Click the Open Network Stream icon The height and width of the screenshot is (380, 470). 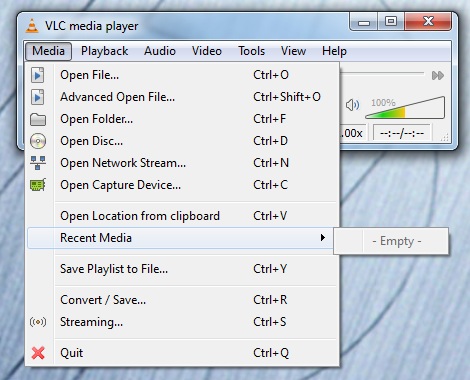38,163
